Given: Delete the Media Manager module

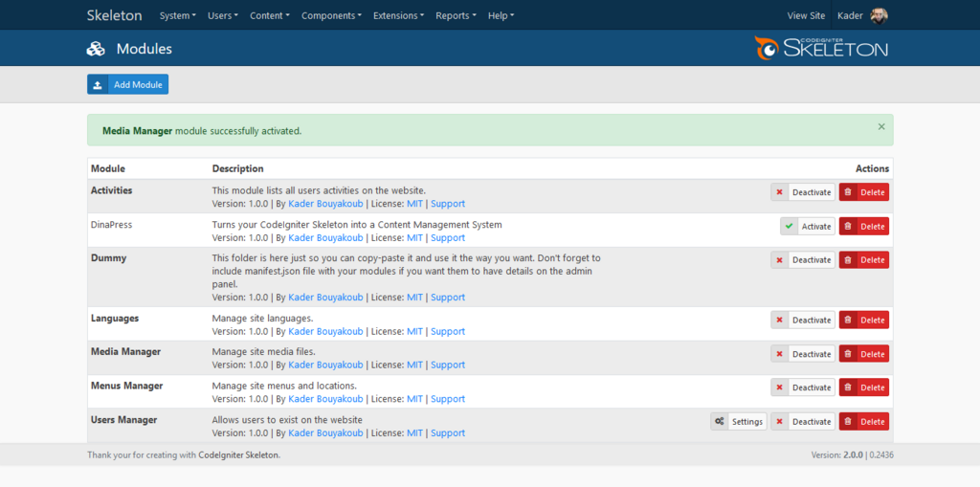Looking at the screenshot, I should pos(864,354).
